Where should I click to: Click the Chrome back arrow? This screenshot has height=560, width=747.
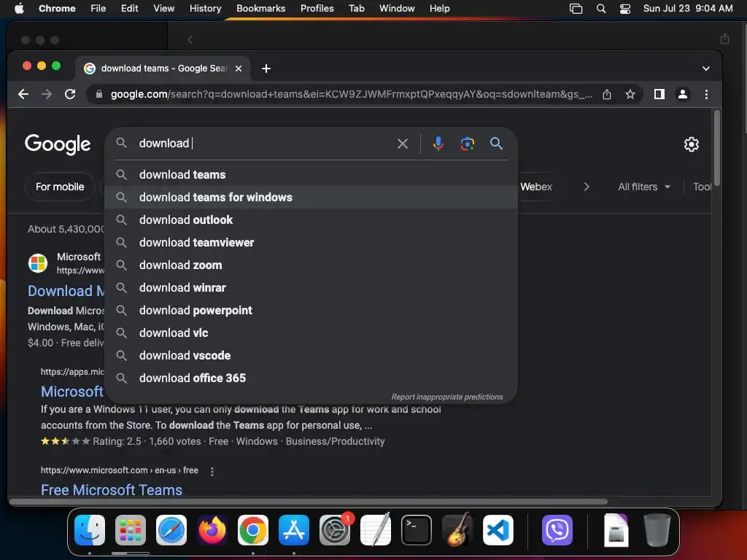click(23, 94)
